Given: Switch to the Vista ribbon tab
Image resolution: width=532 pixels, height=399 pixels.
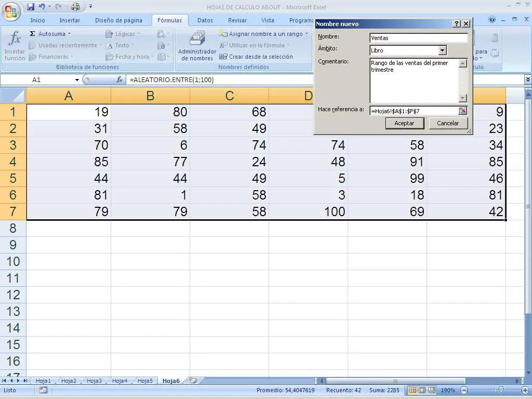Looking at the screenshot, I should coord(268,20).
